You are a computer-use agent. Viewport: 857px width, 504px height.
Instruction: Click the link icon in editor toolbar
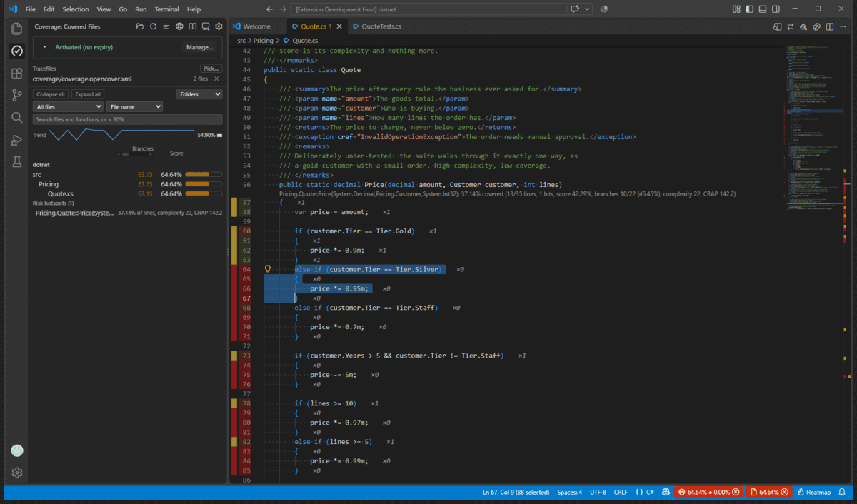pyautogui.click(x=816, y=26)
